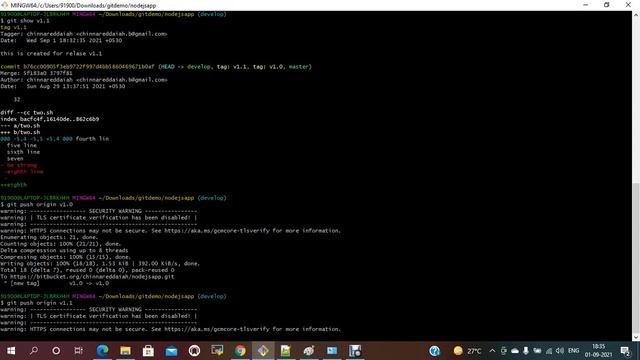Open the weather widget showing 27°C
This screenshot has height=360, width=640.
[x=467, y=351]
